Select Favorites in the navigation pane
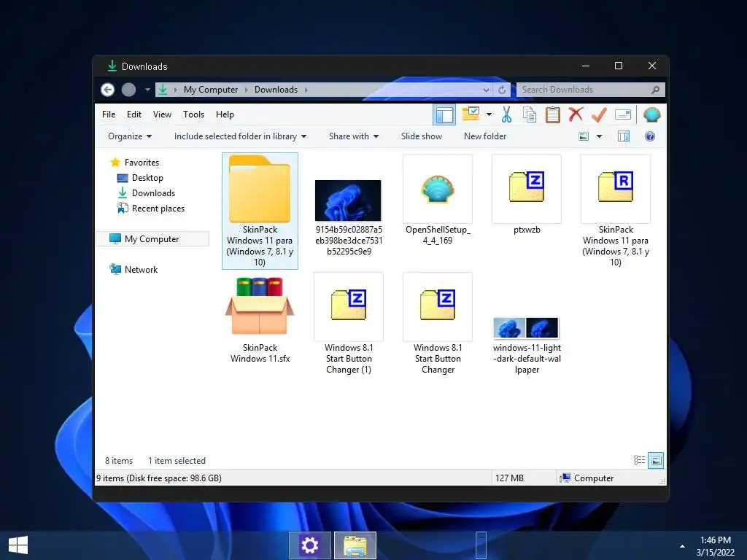The image size is (747, 560). coord(134,163)
